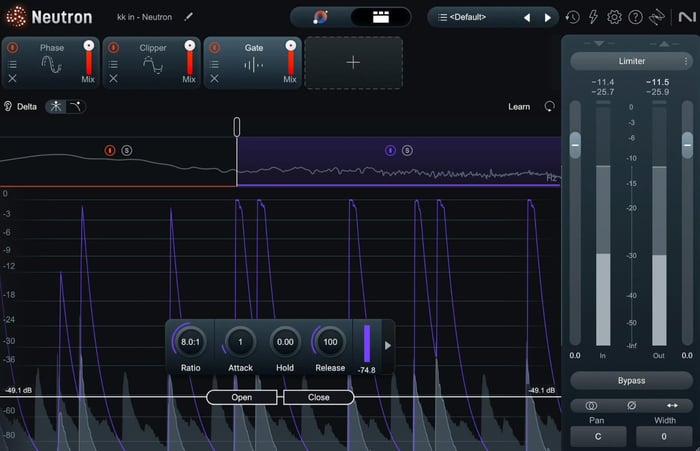Click the Bypass button
This screenshot has width=700, height=451.
pyautogui.click(x=631, y=381)
